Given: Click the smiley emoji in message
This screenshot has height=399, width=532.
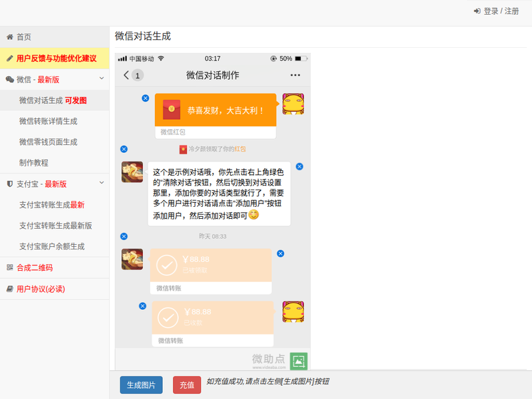Looking at the screenshot, I should click(254, 214).
